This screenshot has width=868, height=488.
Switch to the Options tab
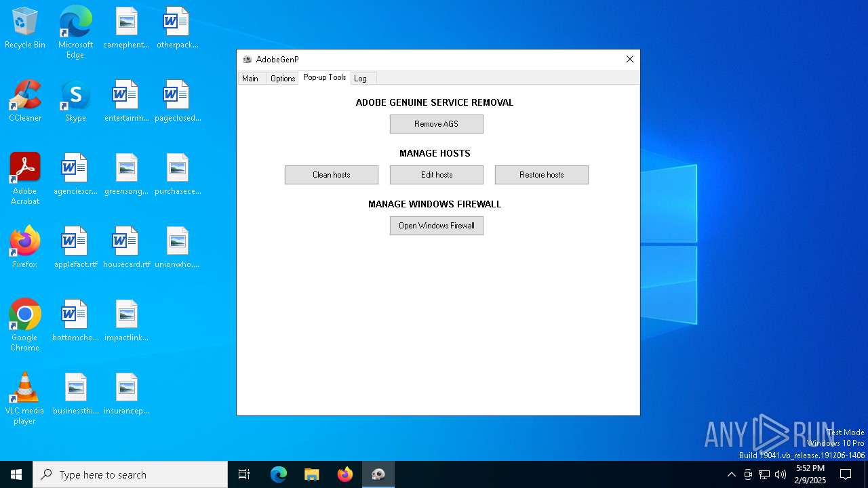click(283, 79)
